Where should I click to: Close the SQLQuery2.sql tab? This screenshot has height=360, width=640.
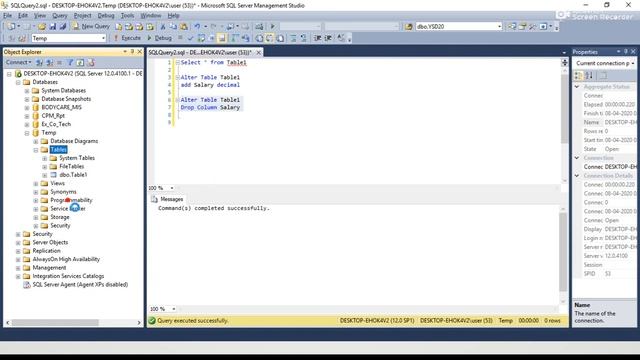click(x=258, y=53)
